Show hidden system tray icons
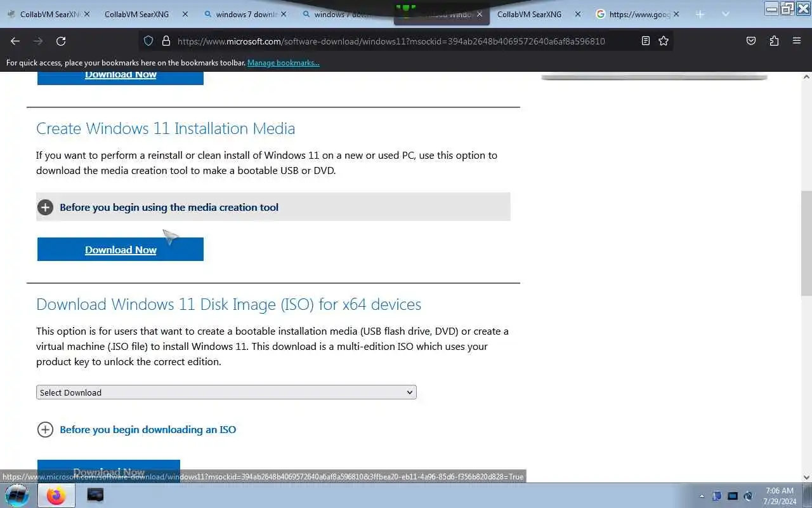Screen dimensions: 812x508 pyautogui.click(x=702, y=496)
